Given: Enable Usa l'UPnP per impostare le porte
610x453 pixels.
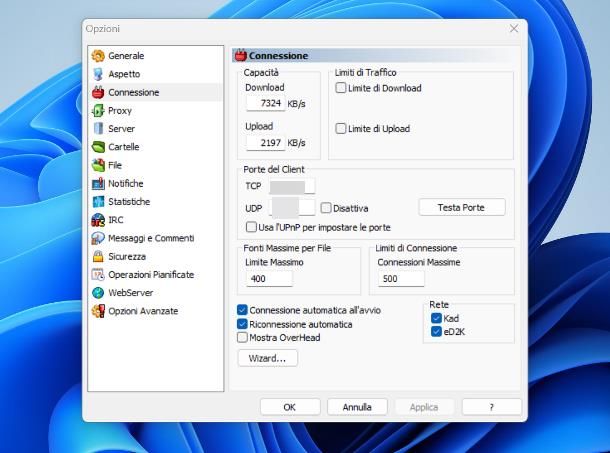Looking at the screenshot, I should pyautogui.click(x=251, y=227).
